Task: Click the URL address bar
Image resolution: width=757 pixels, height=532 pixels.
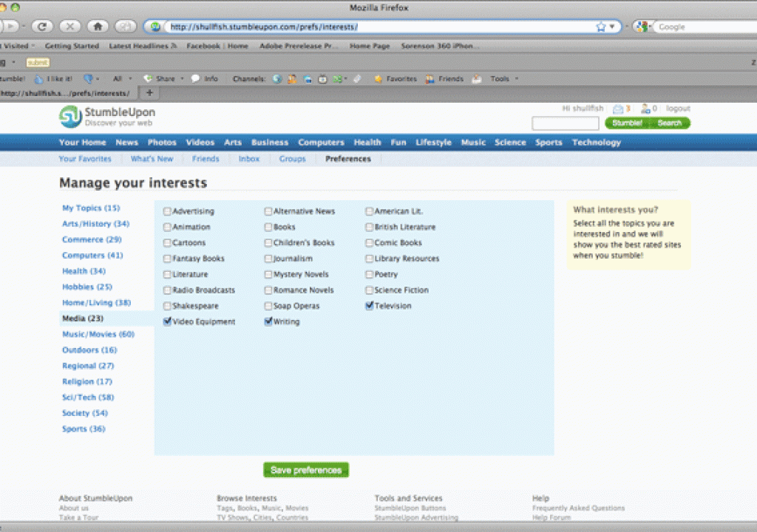Action: pyautogui.click(x=379, y=27)
